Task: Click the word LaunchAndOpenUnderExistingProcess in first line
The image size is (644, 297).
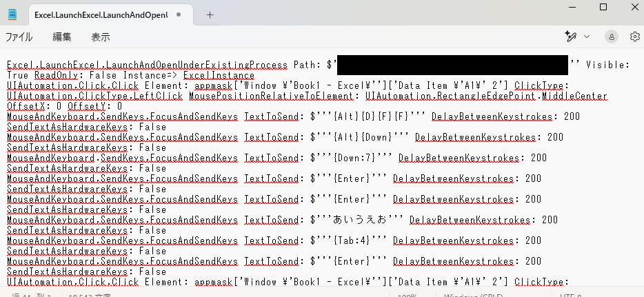Action: pyautogui.click(x=197, y=65)
